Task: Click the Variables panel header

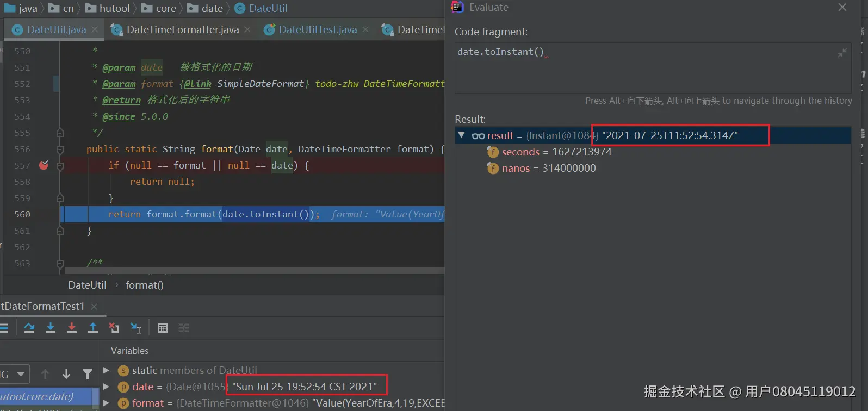Action: 129,351
